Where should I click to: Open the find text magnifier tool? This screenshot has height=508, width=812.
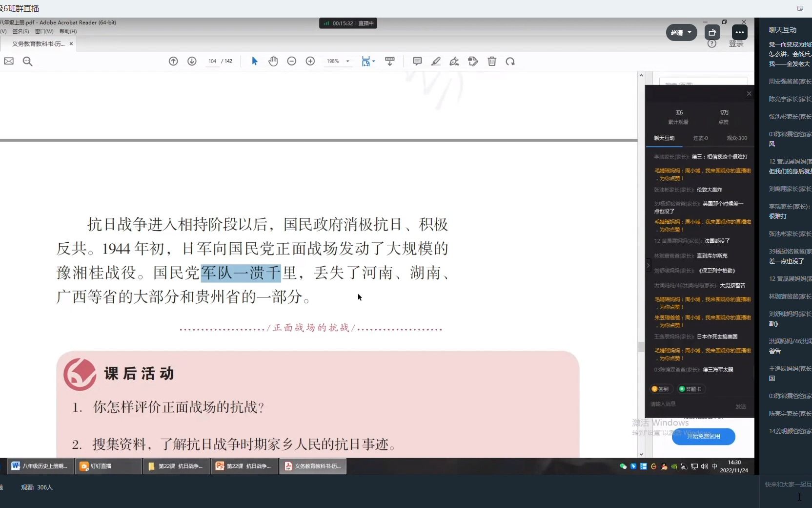click(x=27, y=61)
